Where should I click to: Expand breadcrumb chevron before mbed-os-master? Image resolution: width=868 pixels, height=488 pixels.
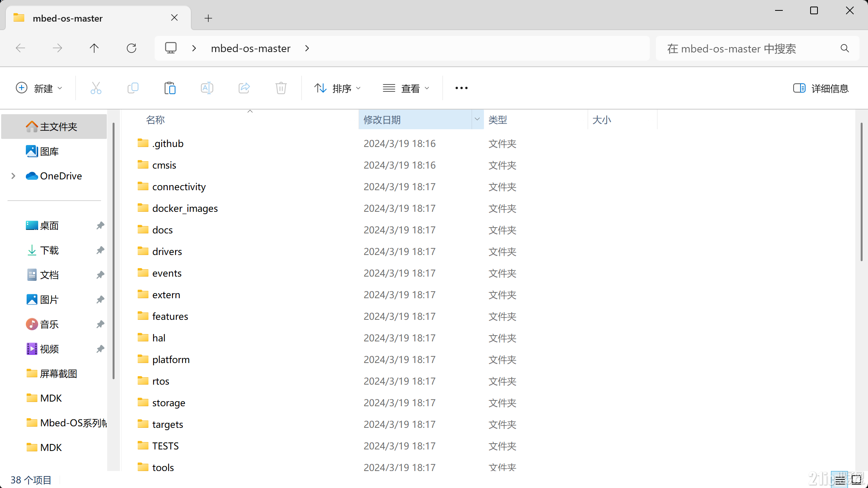pos(194,48)
